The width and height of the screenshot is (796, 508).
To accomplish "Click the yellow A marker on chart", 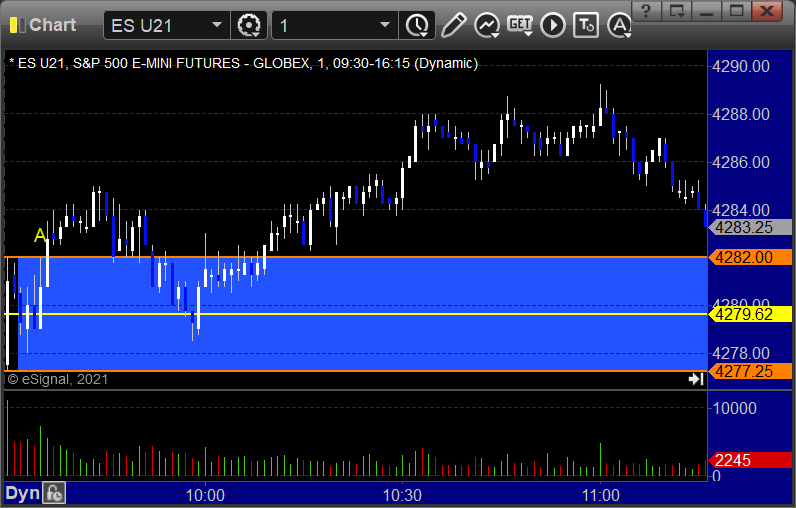I will click(x=40, y=235).
